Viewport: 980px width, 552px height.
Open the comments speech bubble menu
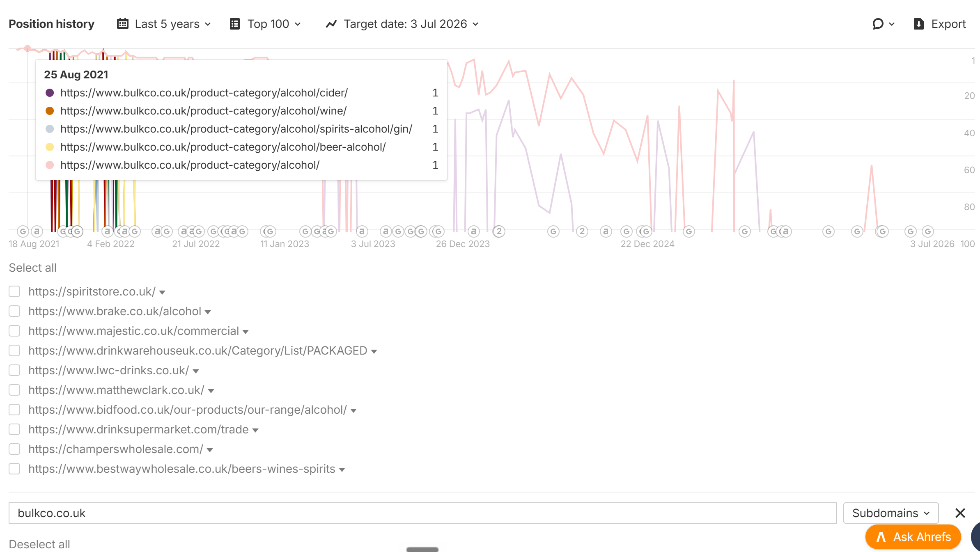[x=884, y=24]
